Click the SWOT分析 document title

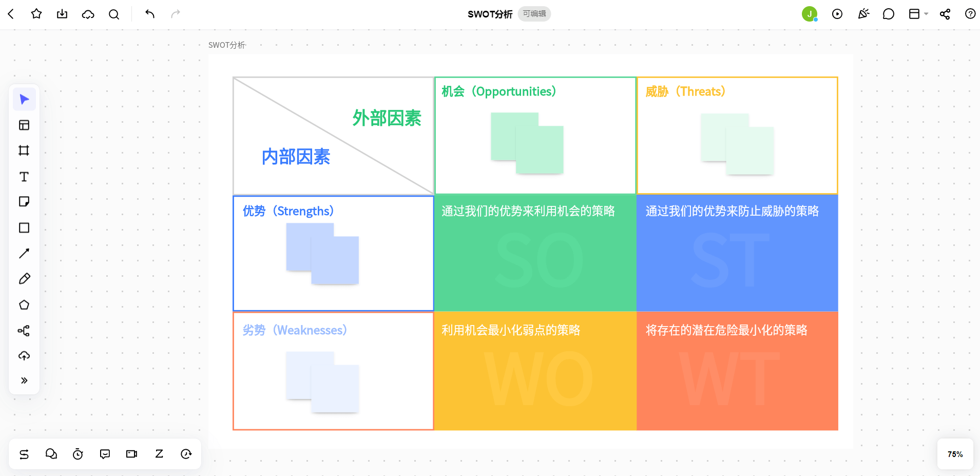(x=490, y=14)
